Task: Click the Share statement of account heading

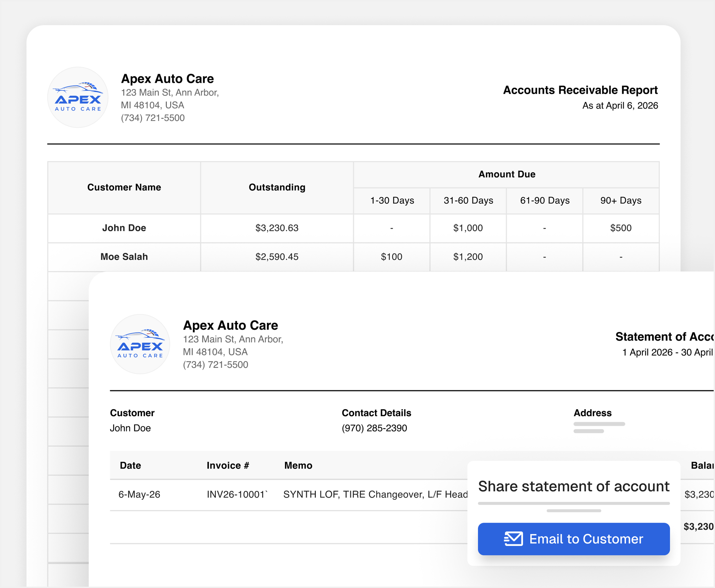Action: (x=574, y=486)
